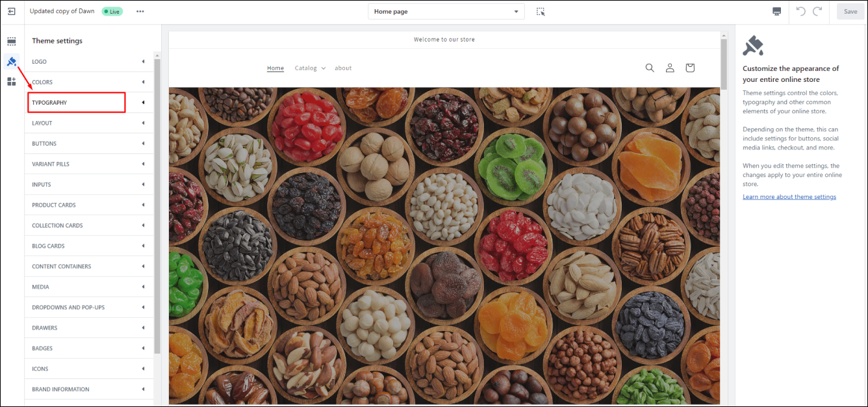Open Learn more about theme settings link
The height and width of the screenshot is (407, 868).
tap(789, 197)
